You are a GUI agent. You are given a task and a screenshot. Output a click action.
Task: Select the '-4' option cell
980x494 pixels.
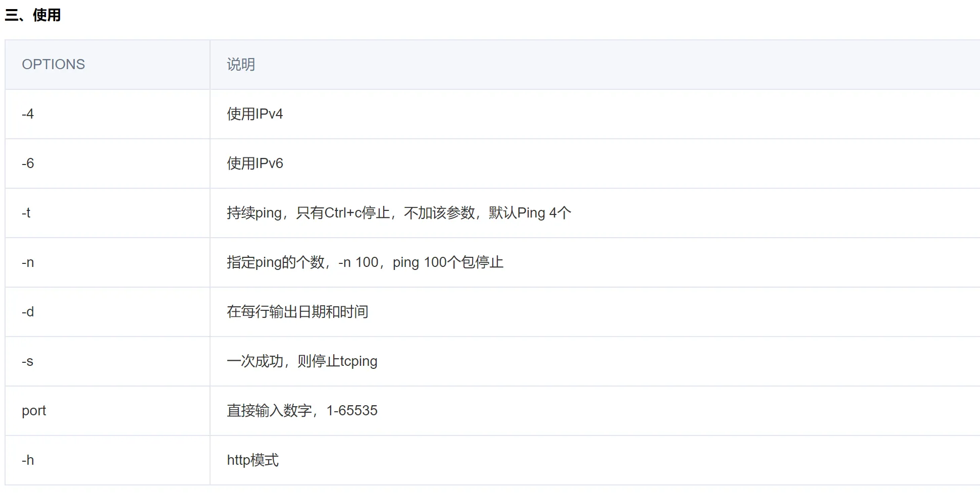(28, 114)
